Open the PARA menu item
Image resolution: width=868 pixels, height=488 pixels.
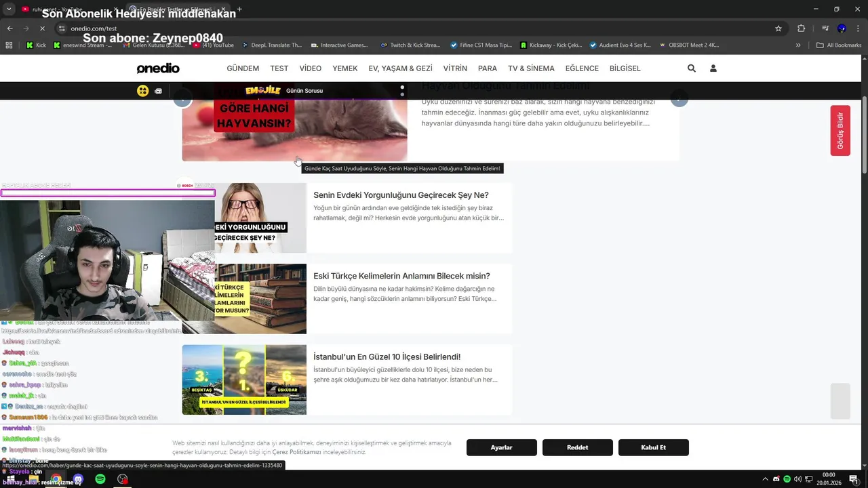(488, 68)
